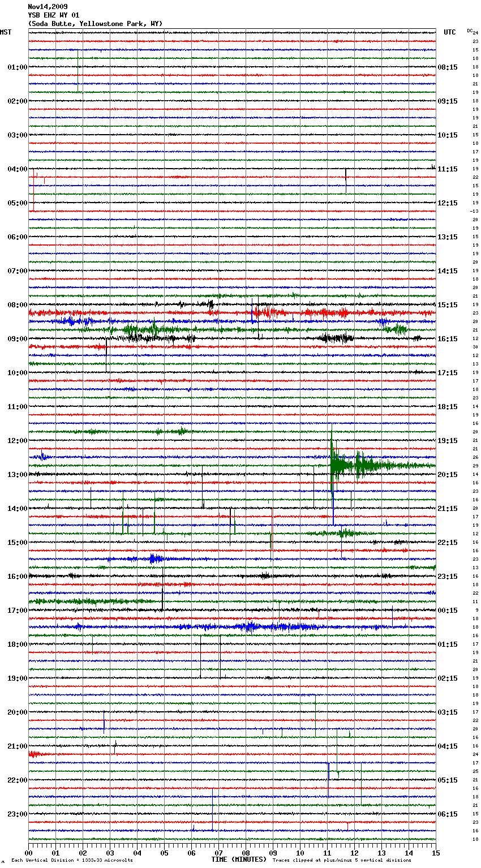Click the '11:15' UTC time label
Screen dimensions: 481x868
pos(448,169)
